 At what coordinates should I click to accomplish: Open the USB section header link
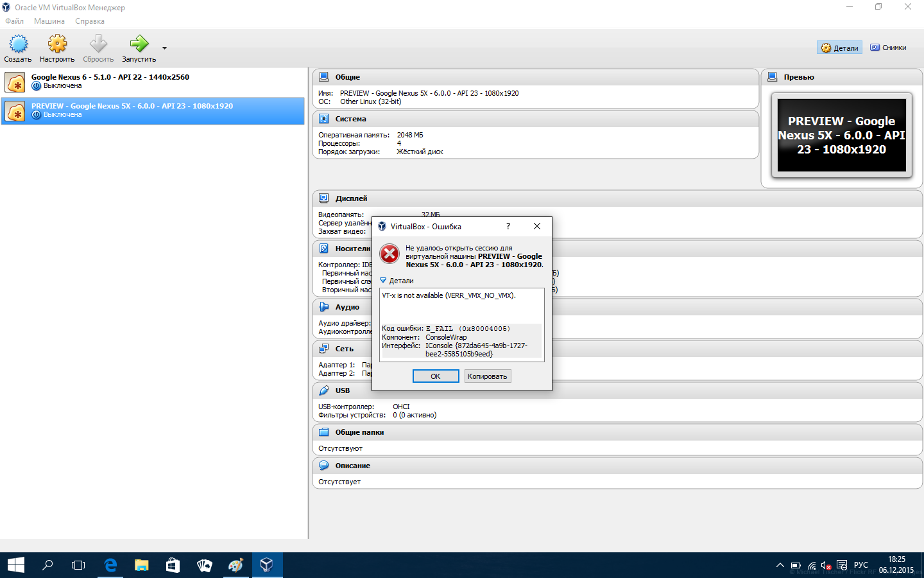pyautogui.click(x=343, y=390)
